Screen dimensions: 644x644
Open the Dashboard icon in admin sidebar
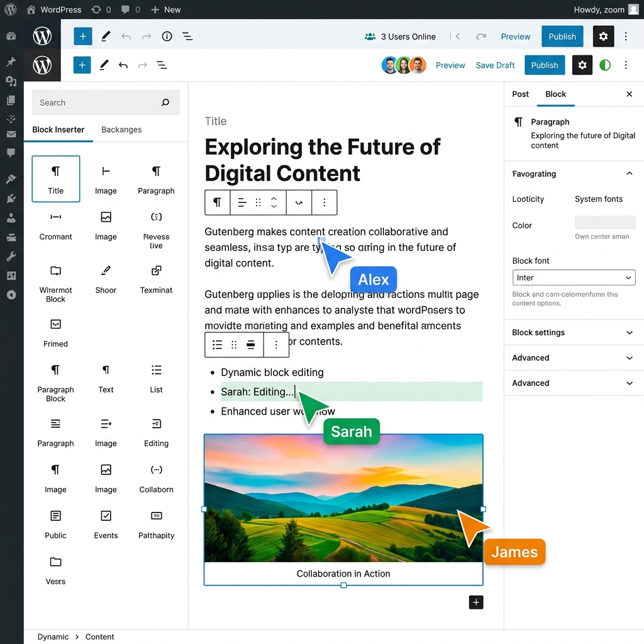click(x=11, y=36)
